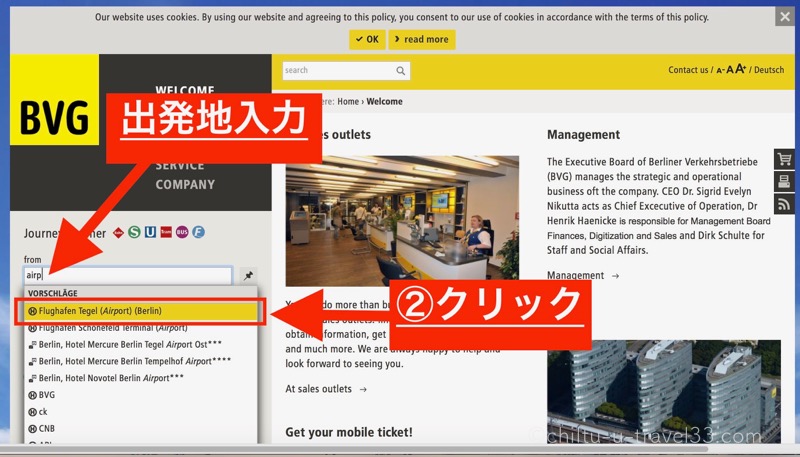Click Get your mobile ticket heading
This screenshot has height=457, width=800.
[349, 433]
